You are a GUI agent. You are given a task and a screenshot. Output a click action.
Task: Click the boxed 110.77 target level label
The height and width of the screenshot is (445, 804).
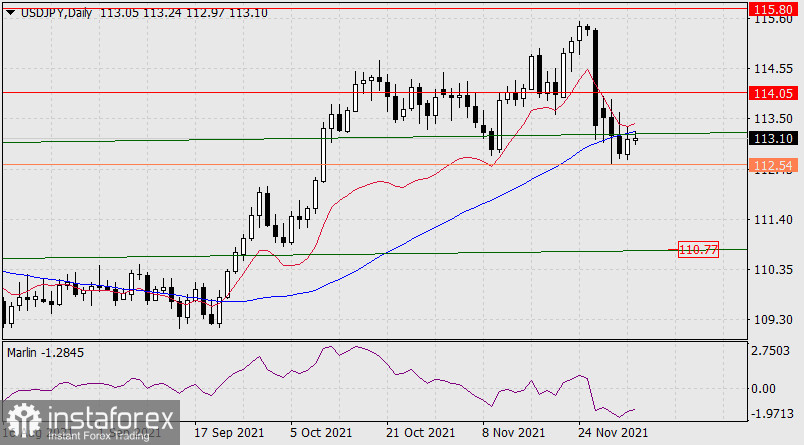[x=698, y=249]
